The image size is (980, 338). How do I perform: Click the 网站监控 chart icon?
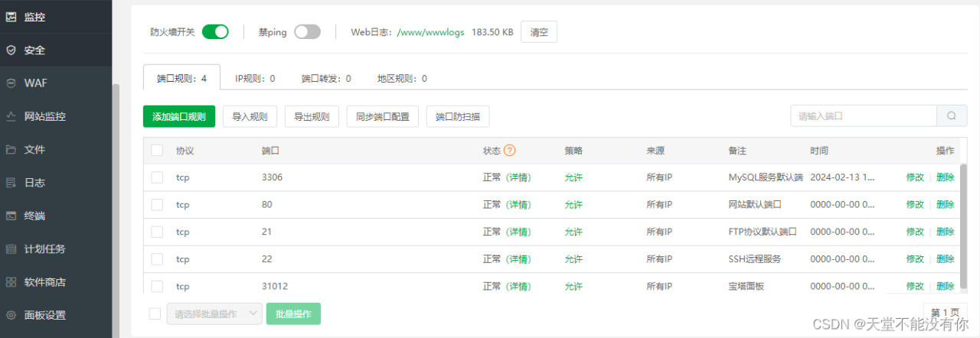[11, 116]
